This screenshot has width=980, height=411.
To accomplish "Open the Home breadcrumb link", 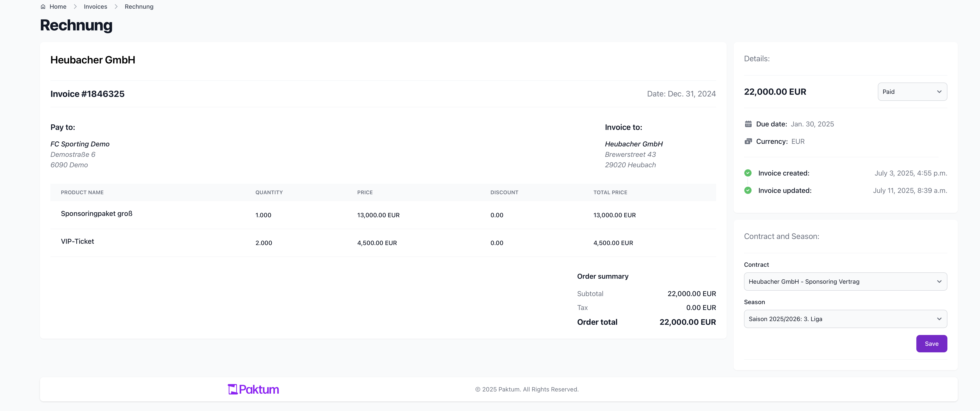I will pos(58,7).
